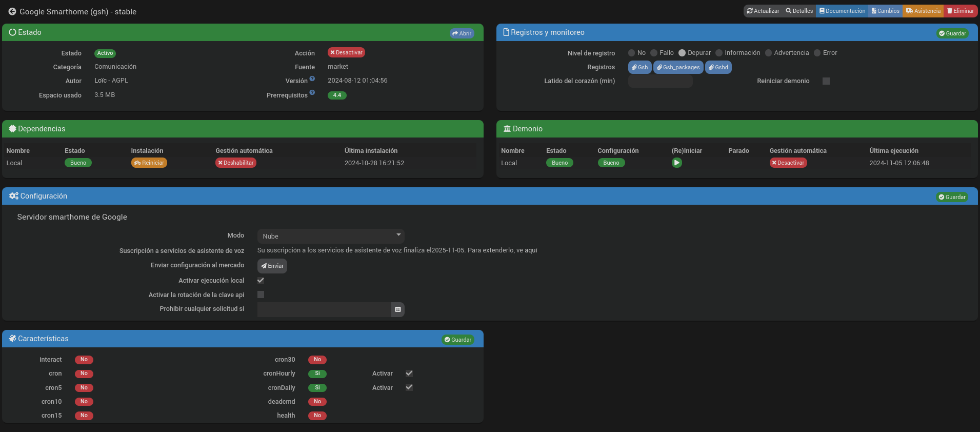Open the Gsh_packages log file
The width and height of the screenshot is (980, 432).
[x=678, y=67]
